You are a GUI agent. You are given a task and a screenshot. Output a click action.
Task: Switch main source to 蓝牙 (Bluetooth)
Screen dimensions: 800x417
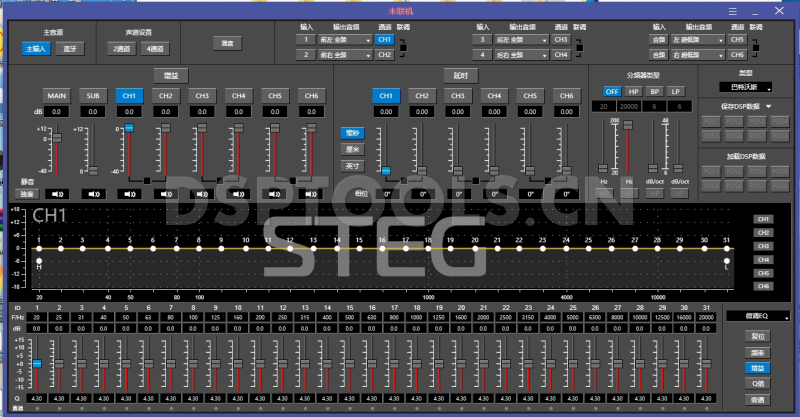point(70,47)
